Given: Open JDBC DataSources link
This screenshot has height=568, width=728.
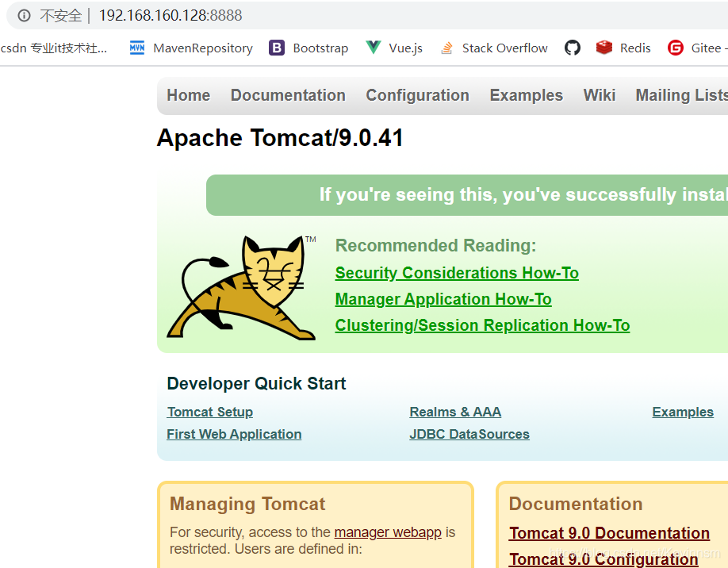Looking at the screenshot, I should point(469,434).
